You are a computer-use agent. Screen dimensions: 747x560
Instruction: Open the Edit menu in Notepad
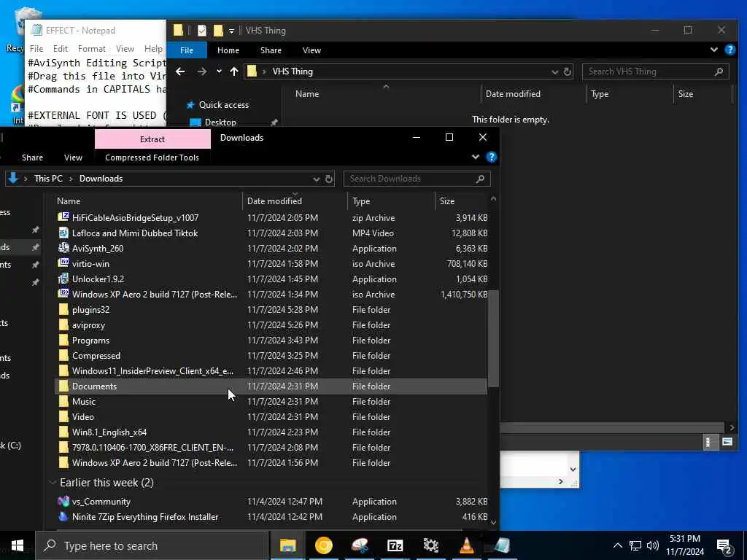pyautogui.click(x=60, y=49)
